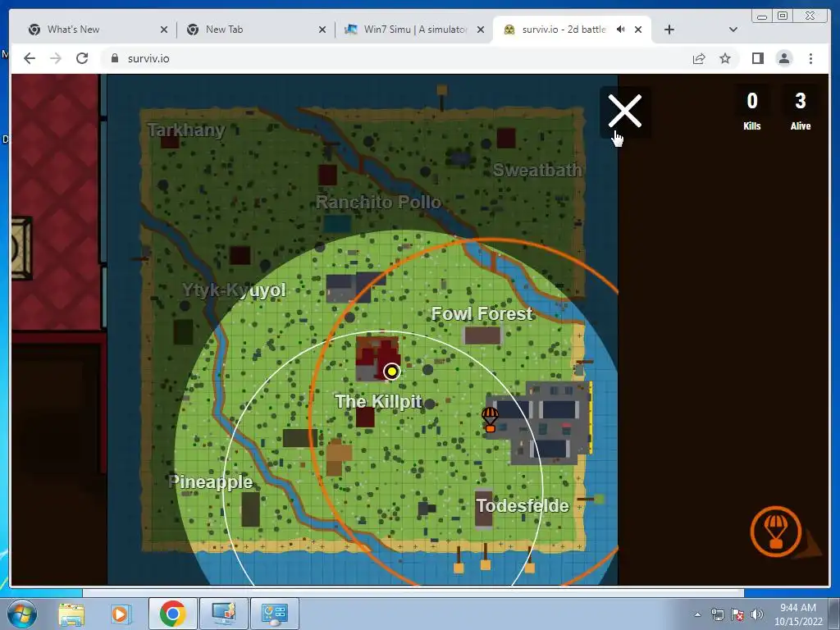
Task: Click the Todesfelde map label
Action: click(523, 505)
